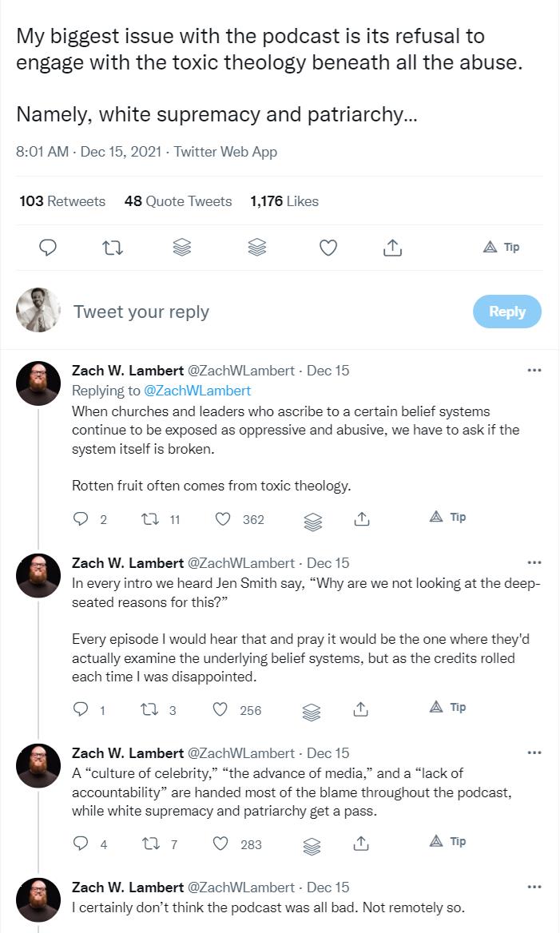560x933 pixels.
Task: Open share icon on the main tweet
Action: (392, 247)
